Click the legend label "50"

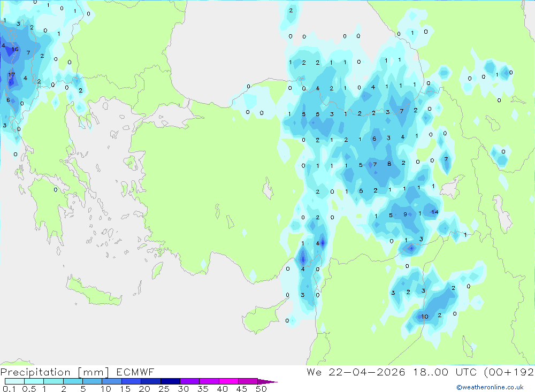click(261, 389)
